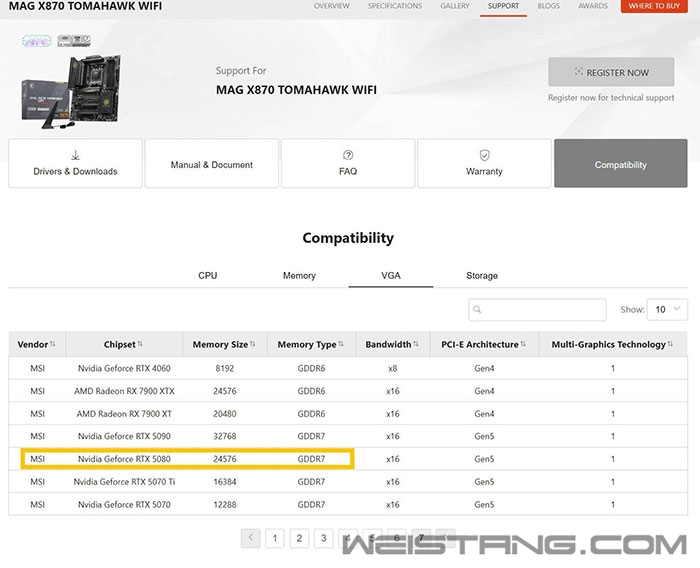Sort table by PCI-E Architecture column

click(x=483, y=344)
